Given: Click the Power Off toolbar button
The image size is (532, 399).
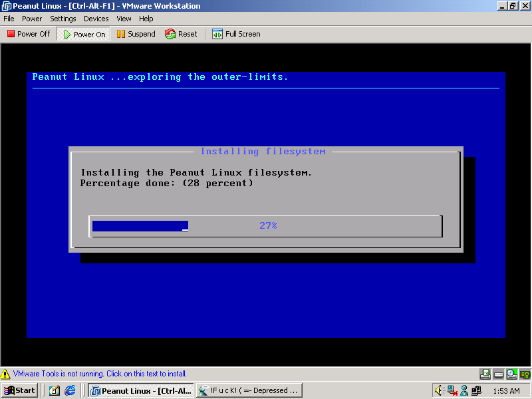Looking at the screenshot, I should tap(29, 34).
